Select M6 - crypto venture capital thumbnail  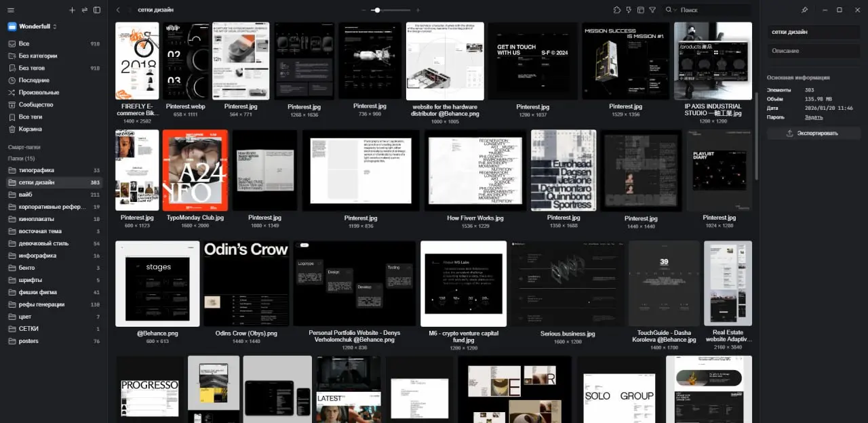(x=463, y=283)
